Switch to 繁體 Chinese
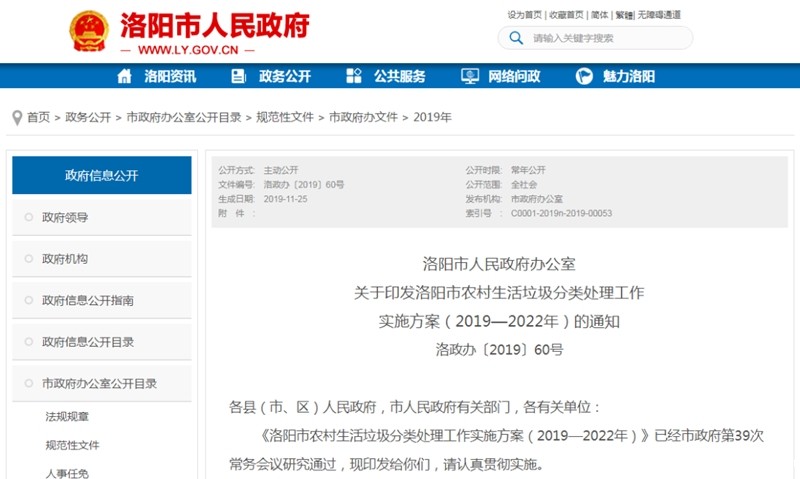 pos(623,15)
